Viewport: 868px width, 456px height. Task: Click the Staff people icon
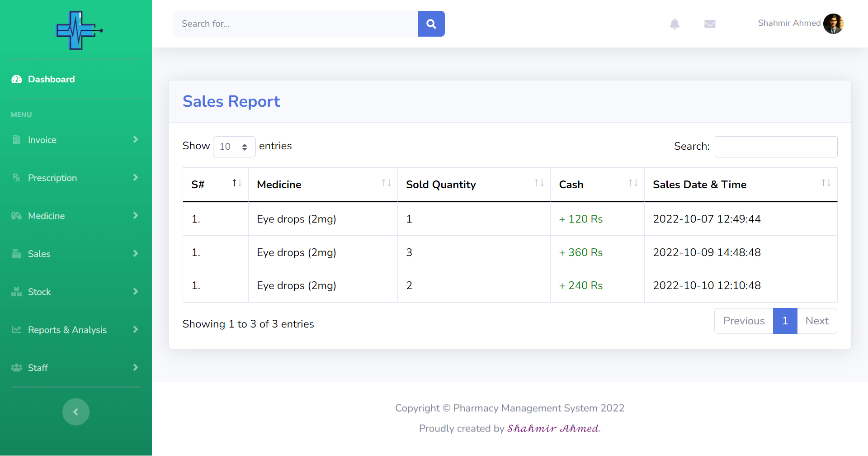click(x=17, y=368)
